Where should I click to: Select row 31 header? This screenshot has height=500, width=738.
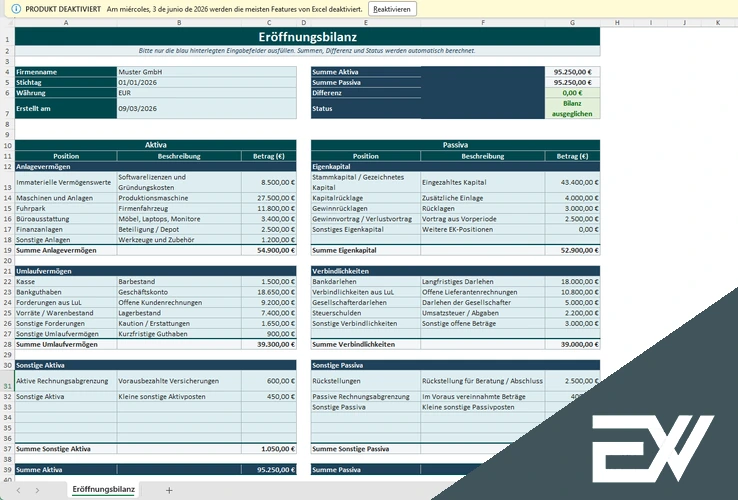click(7, 381)
